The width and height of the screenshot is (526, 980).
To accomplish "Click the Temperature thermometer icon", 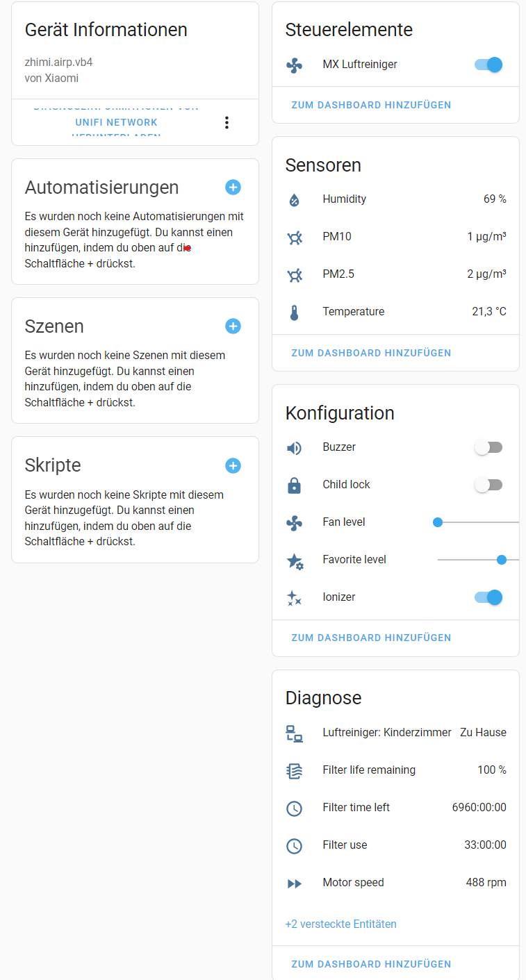I will 295,311.
